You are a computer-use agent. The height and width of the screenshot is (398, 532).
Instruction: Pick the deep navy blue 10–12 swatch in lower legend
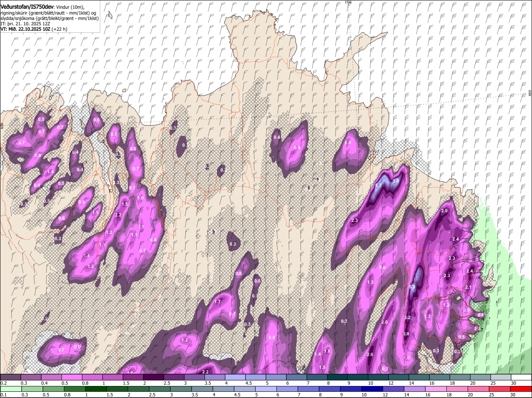pyautogui.click(x=372, y=389)
